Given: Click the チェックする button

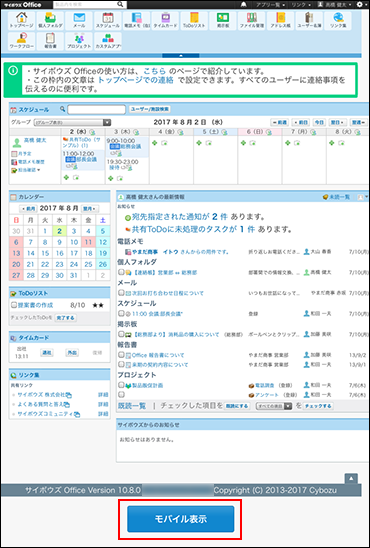Looking at the screenshot, I should click(318, 406).
